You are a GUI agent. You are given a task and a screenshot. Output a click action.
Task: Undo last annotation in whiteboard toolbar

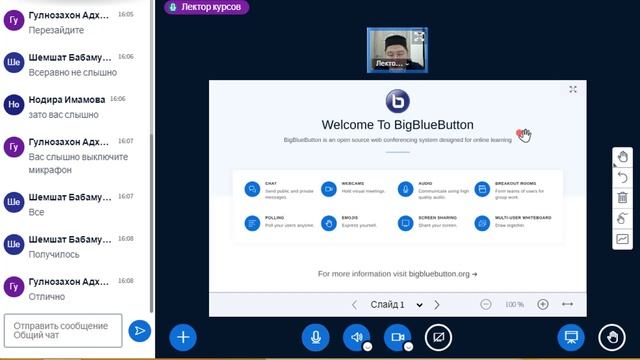622,178
